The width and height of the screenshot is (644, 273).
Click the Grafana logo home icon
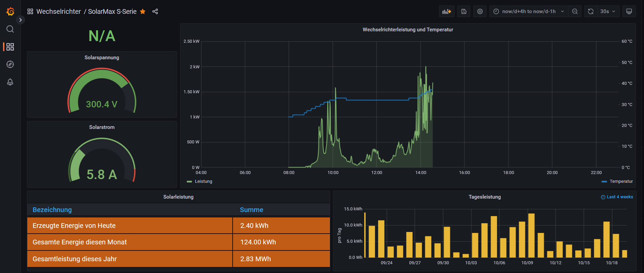coord(10,11)
